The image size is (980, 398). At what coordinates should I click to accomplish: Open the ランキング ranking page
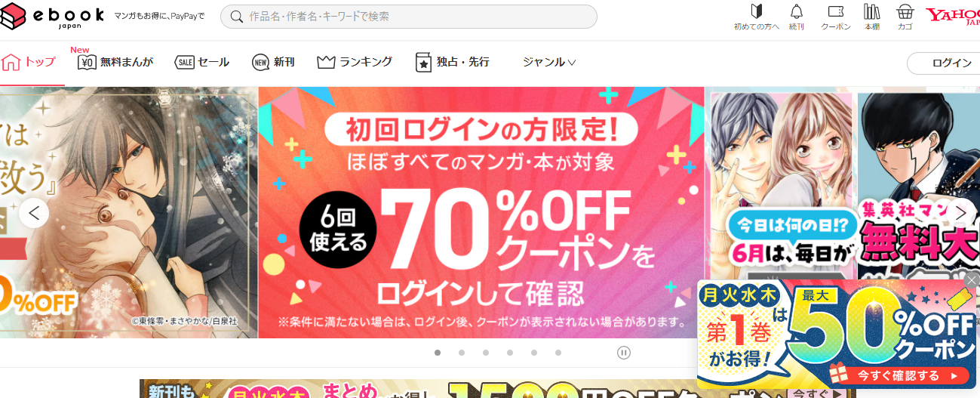click(x=355, y=62)
